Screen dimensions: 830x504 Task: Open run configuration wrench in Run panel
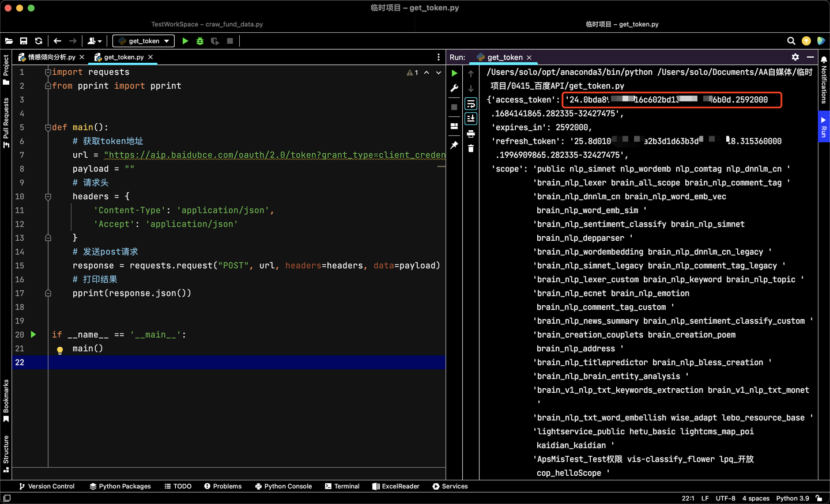pos(454,88)
